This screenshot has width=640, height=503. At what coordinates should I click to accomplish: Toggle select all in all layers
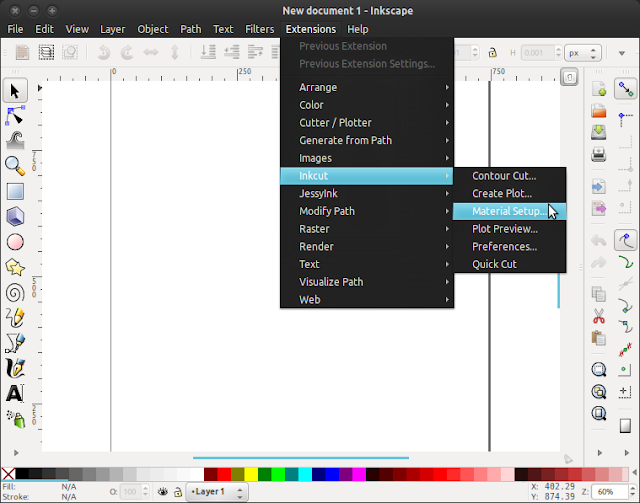pos(46,52)
